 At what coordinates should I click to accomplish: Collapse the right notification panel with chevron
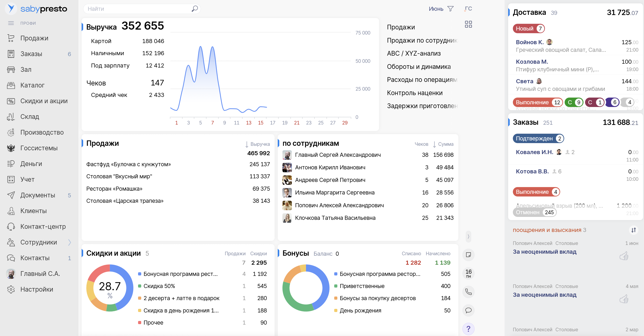468,236
